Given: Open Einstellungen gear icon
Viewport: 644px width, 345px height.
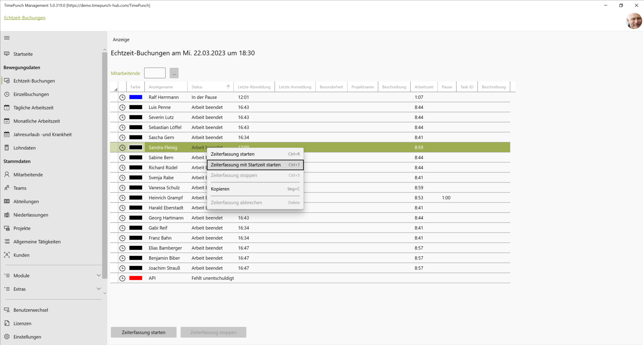Looking at the screenshot, I should pyautogui.click(x=7, y=337).
